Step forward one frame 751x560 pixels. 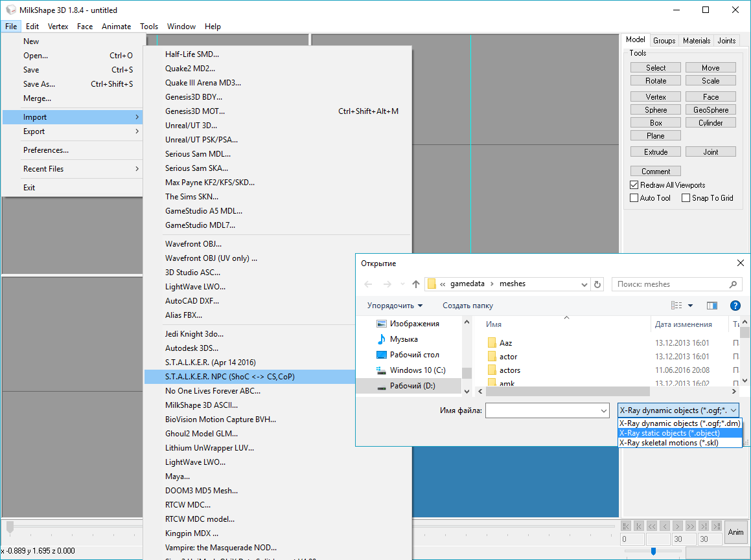pyautogui.click(x=677, y=526)
